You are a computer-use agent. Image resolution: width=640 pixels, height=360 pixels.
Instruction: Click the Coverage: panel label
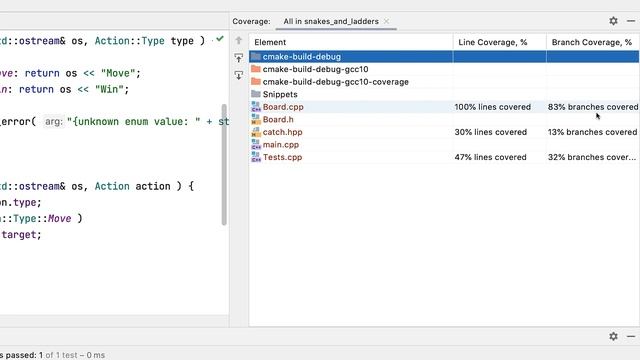coord(251,21)
